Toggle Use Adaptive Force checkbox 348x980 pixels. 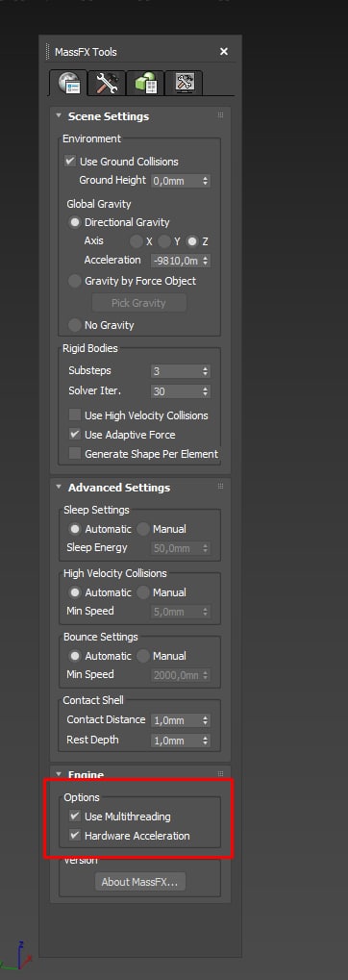click(x=75, y=435)
